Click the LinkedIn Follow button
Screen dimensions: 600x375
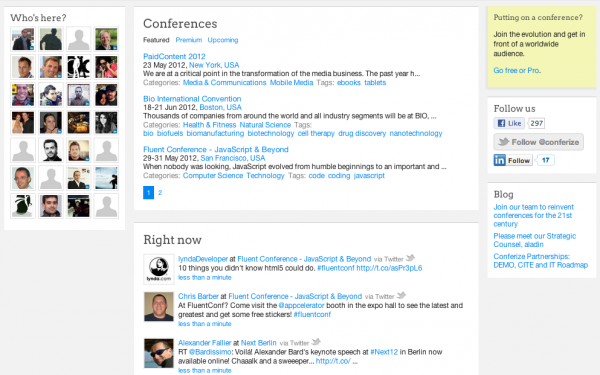tap(513, 160)
